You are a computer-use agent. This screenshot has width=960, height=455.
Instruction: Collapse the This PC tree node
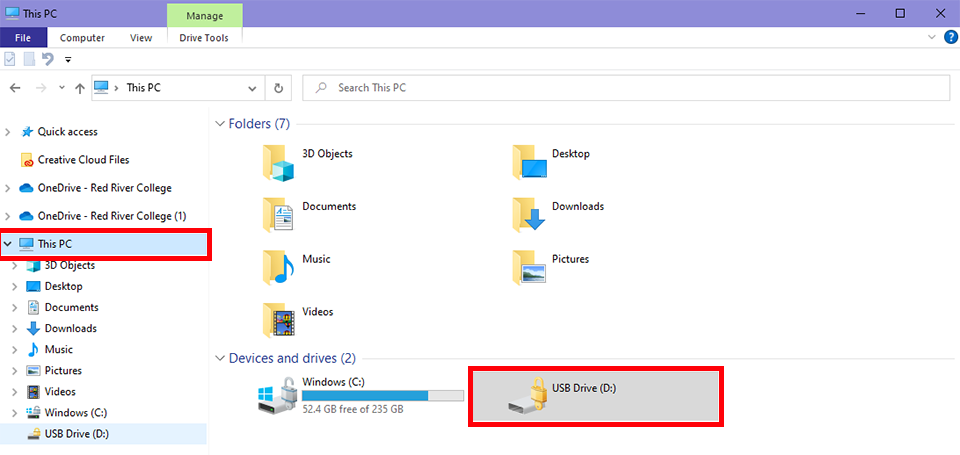click(x=9, y=244)
